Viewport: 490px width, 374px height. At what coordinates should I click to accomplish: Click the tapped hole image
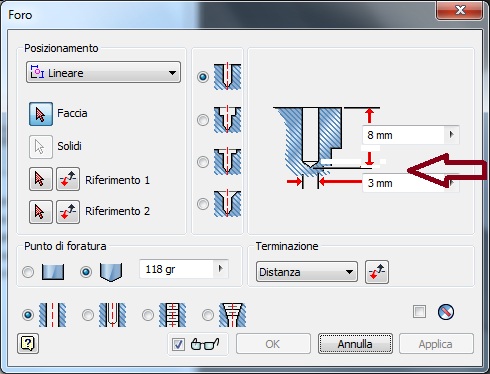pos(172,315)
